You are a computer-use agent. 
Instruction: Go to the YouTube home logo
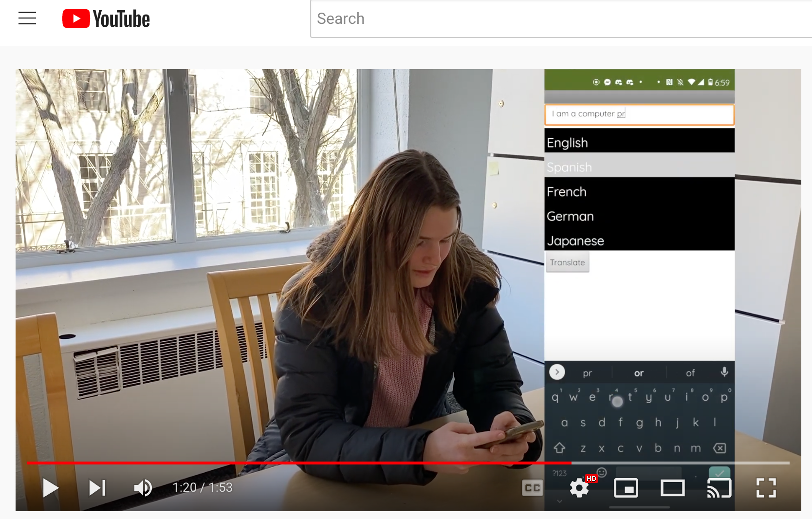click(106, 19)
